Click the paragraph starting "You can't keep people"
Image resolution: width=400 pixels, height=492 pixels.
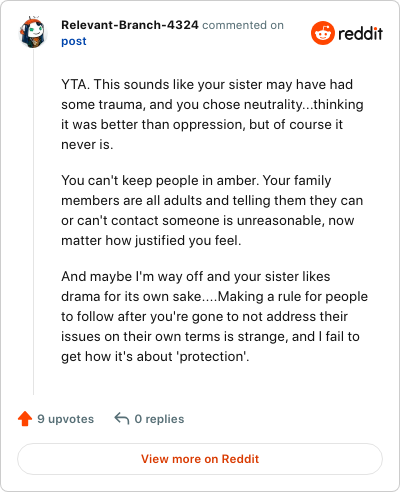[x=212, y=210]
